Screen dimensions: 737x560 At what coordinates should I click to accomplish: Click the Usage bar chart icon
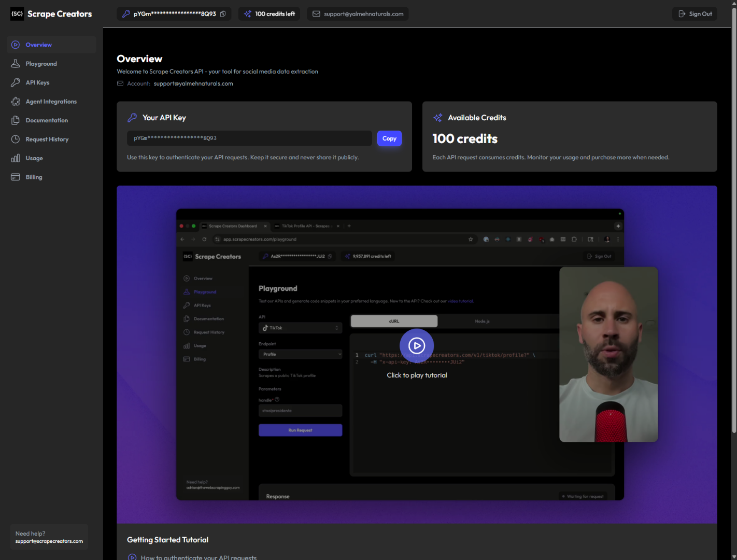pyautogui.click(x=16, y=158)
